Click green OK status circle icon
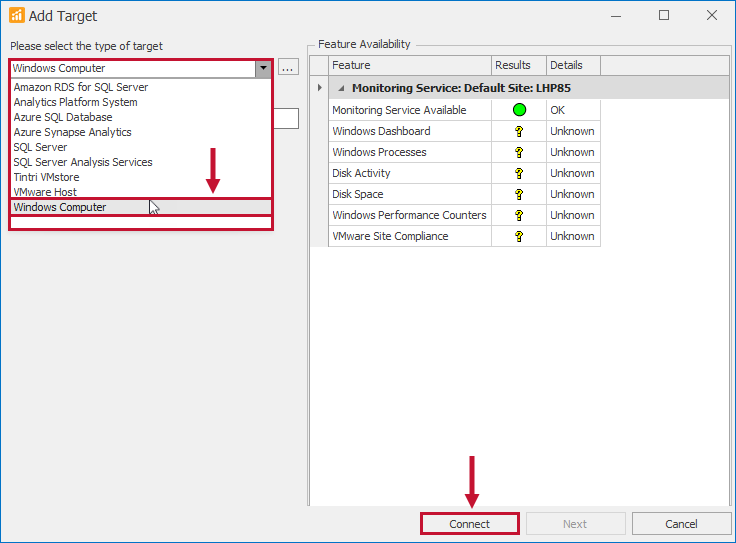The image size is (736, 543). click(519, 110)
